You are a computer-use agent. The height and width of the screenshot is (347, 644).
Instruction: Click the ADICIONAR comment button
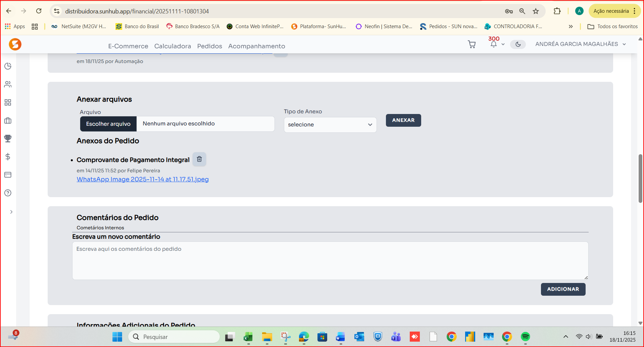coord(563,289)
